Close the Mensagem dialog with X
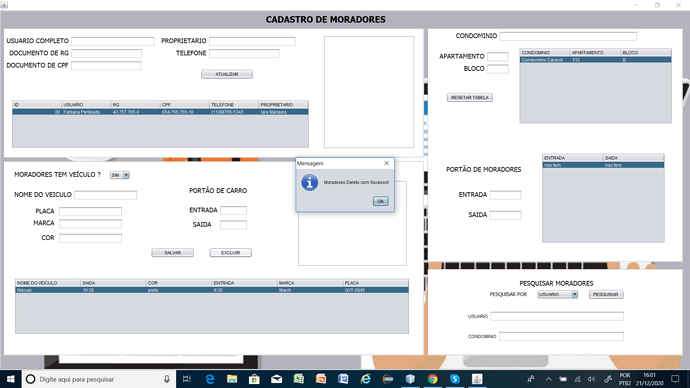Image resolution: width=690 pixels, height=388 pixels. pyautogui.click(x=386, y=163)
